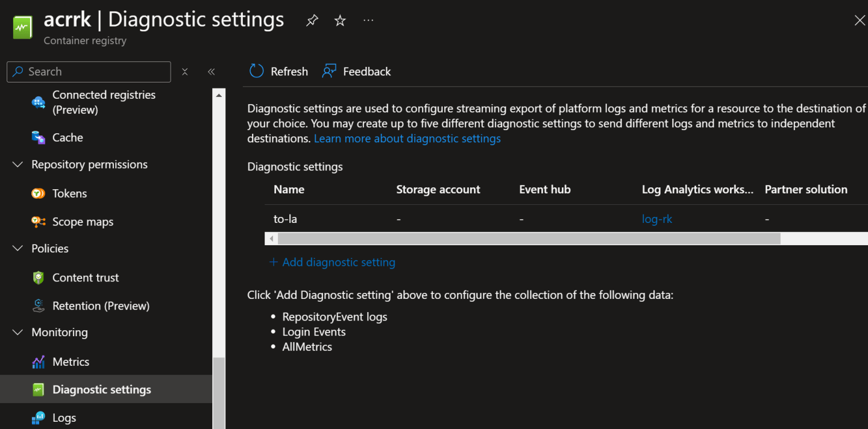This screenshot has height=429, width=868.
Task: Add a new diagnostic setting
Action: 332,262
